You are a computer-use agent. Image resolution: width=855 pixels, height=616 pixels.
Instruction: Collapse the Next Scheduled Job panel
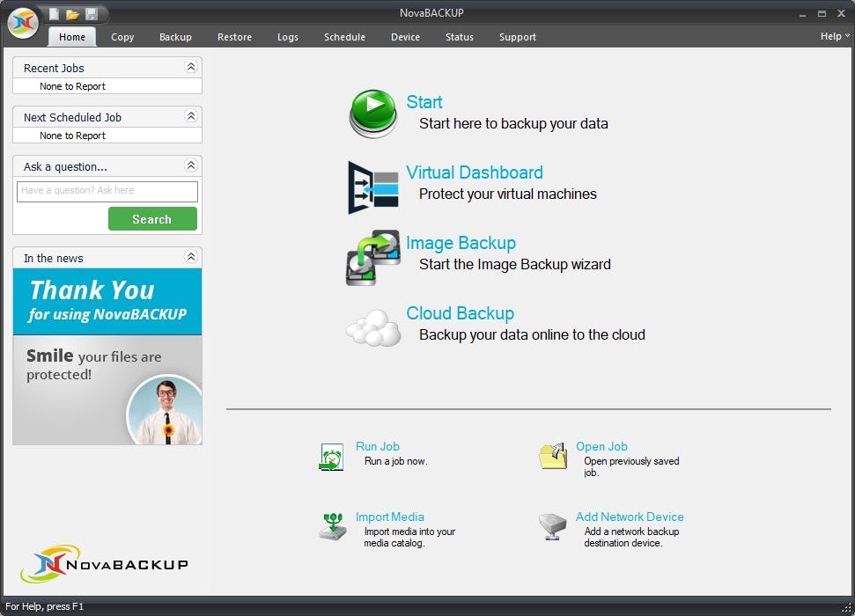[x=192, y=116]
